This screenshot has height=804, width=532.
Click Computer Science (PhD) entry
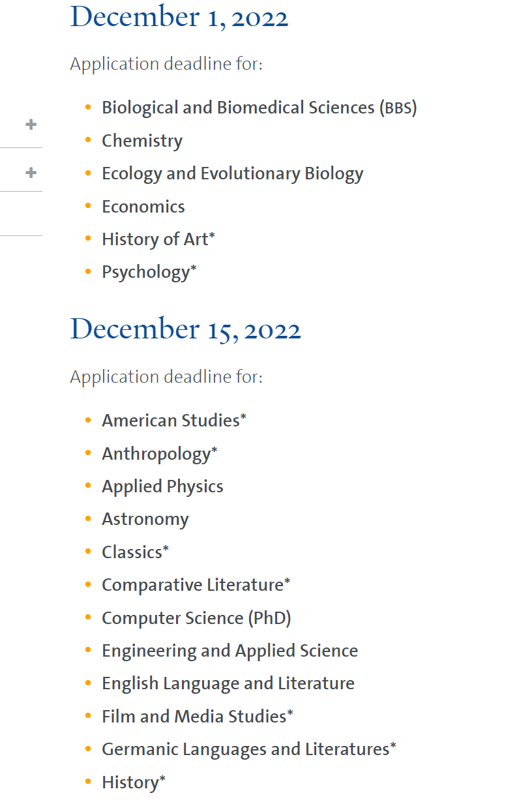[x=196, y=618]
